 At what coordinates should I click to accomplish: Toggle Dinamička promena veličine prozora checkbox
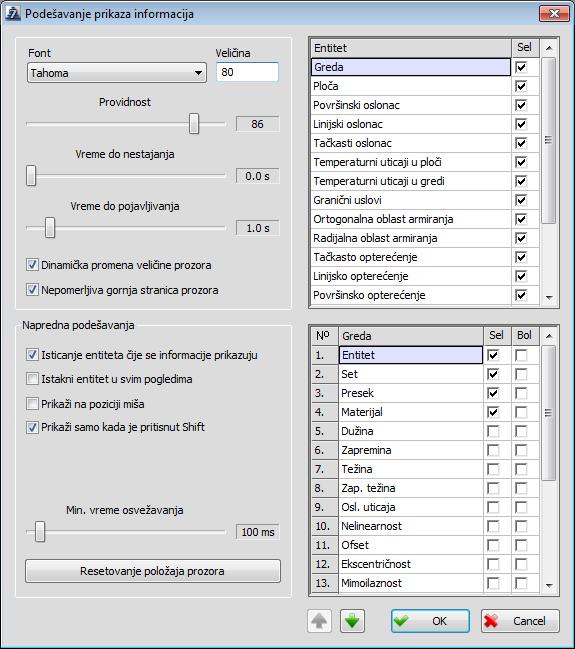(x=32, y=265)
